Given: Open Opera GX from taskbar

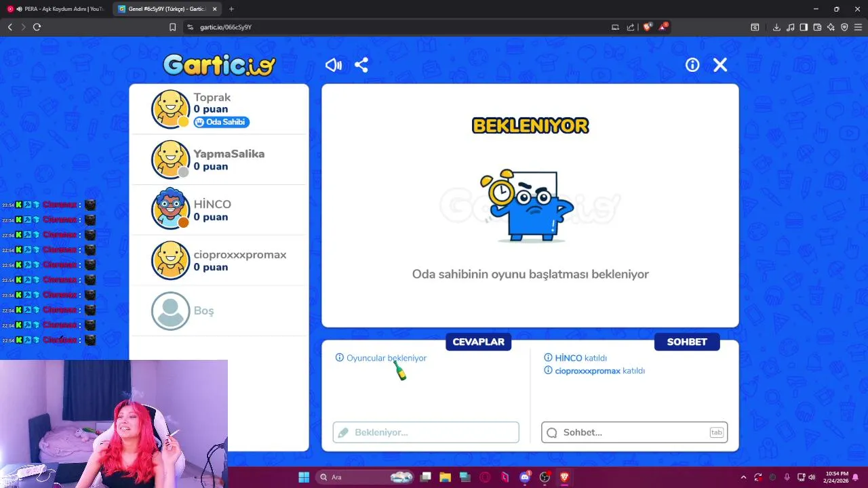Looking at the screenshot, I should click(485, 477).
